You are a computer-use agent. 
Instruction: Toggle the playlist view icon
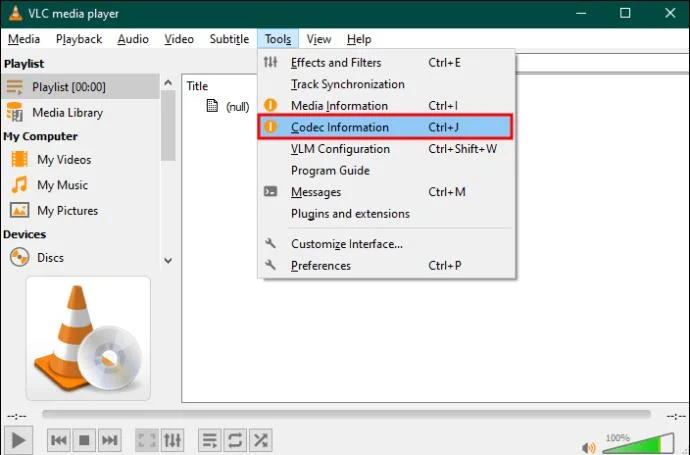[x=210, y=440]
